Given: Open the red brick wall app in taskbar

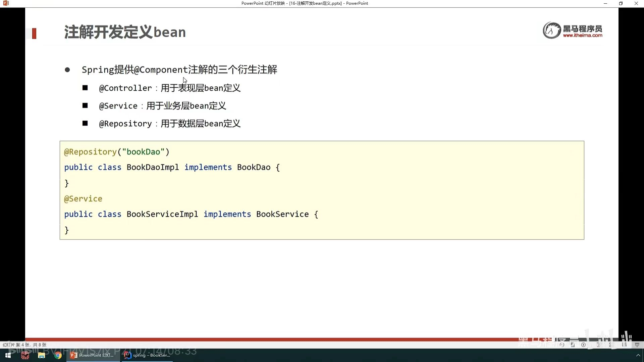Looking at the screenshot, I should (25, 355).
